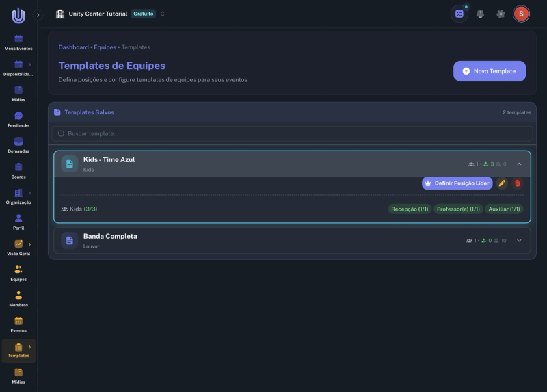This screenshot has height=392, width=547.
Task: Open the organization switcher dropdown arrows
Action: (x=163, y=14)
